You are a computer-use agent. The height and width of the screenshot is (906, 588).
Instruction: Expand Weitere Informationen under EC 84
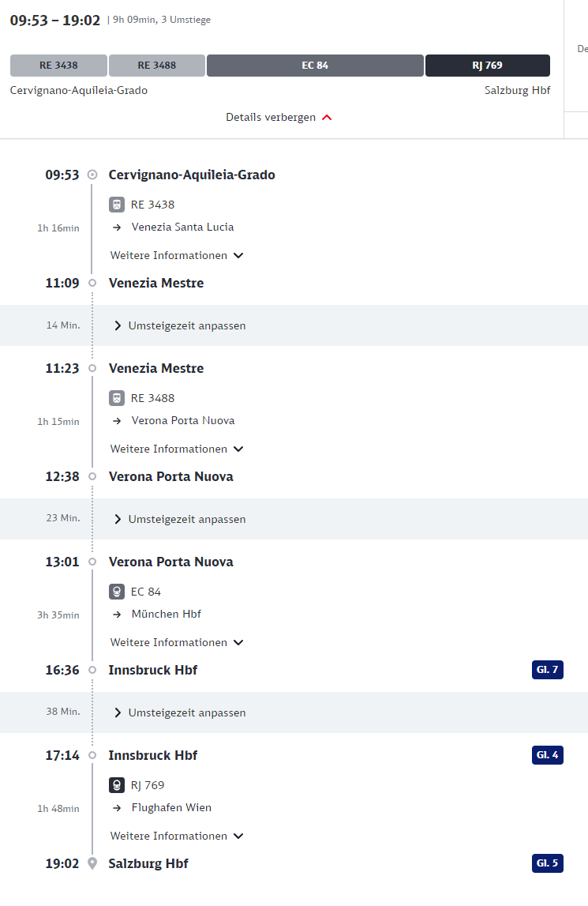[177, 642]
